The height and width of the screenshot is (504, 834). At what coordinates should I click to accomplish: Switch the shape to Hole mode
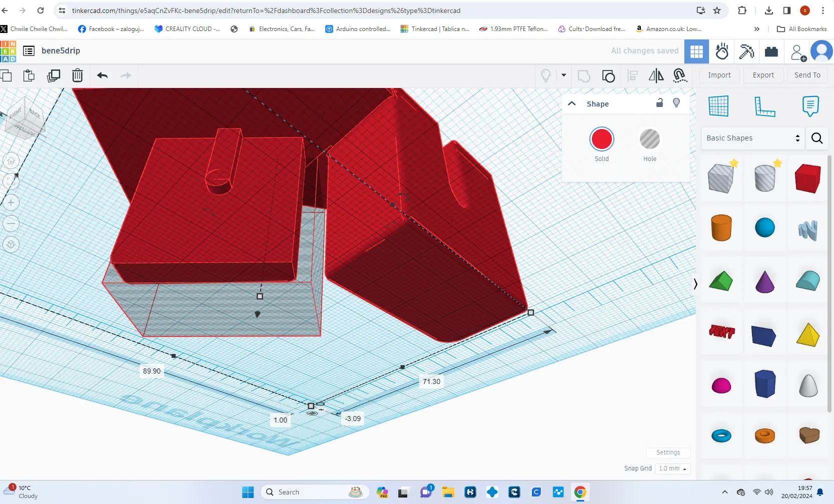pyautogui.click(x=649, y=139)
